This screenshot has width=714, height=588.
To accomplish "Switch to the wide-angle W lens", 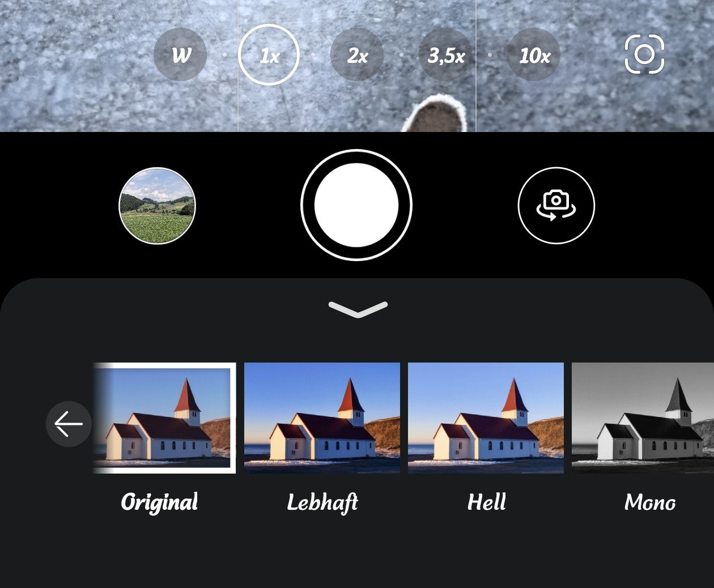I will [x=180, y=55].
